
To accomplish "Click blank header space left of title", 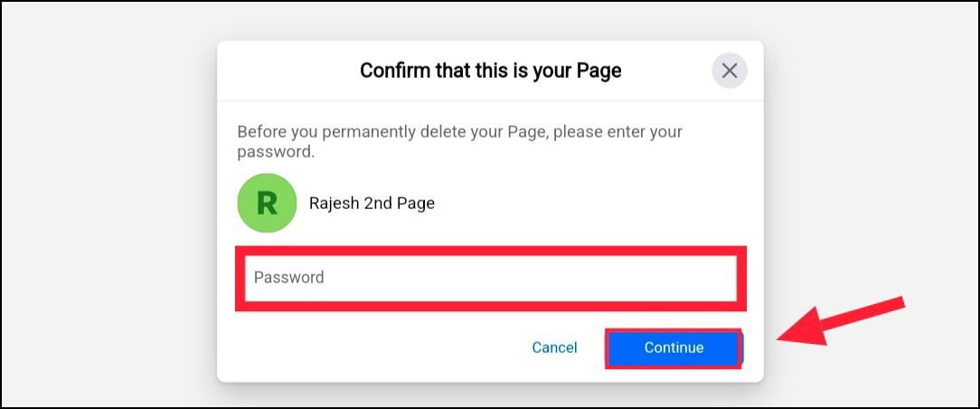I will coord(287,71).
